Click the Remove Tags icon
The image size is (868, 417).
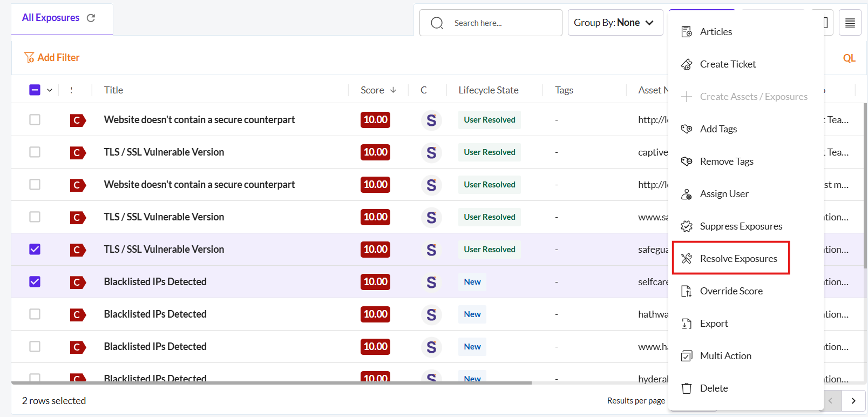tap(687, 162)
